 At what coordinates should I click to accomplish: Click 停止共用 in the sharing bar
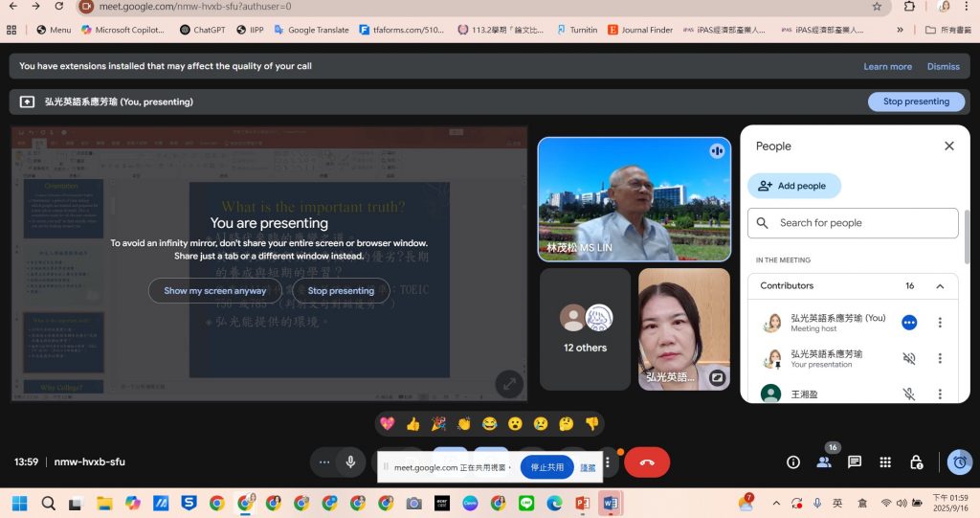click(546, 467)
